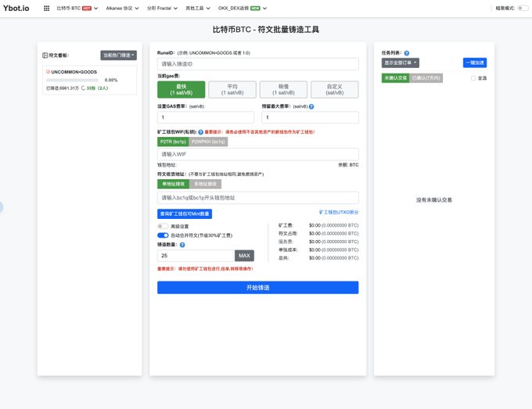
Task: Open Alkanes 协议 menu dropdown
Action: point(122,8)
